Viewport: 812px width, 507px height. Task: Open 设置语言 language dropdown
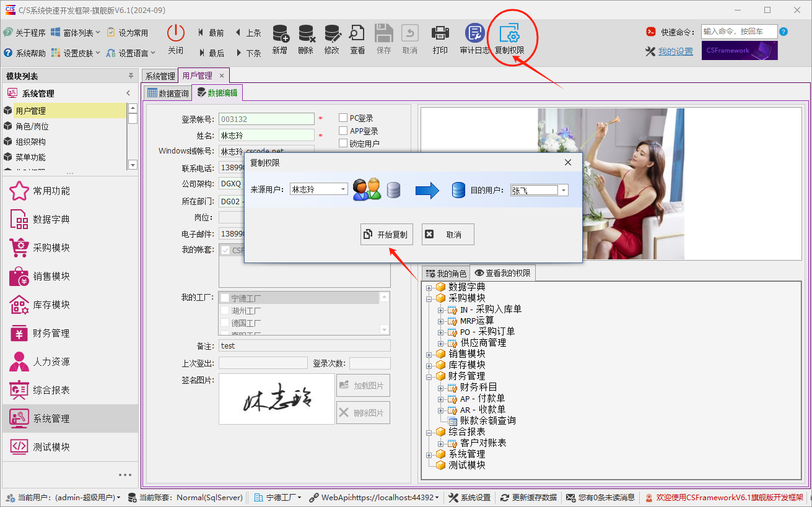pyautogui.click(x=131, y=53)
